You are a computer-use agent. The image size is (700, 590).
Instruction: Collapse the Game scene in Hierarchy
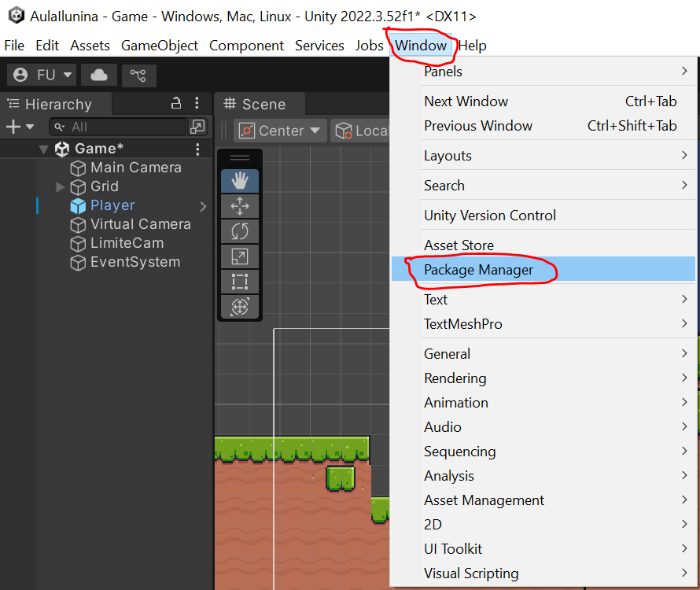tap(43, 149)
